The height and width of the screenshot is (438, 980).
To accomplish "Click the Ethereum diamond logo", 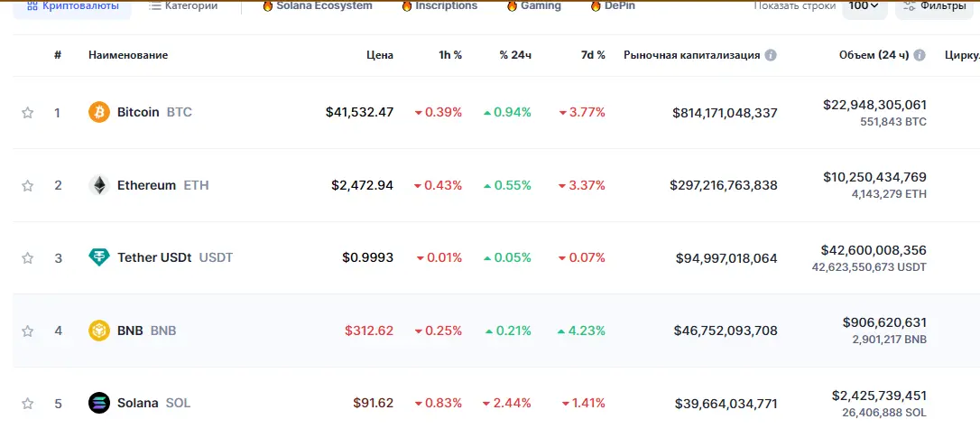I will tap(99, 185).
